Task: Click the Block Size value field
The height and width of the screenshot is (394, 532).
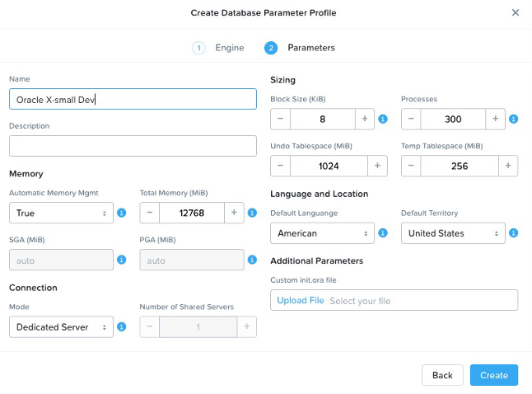Action: point(322,119)
